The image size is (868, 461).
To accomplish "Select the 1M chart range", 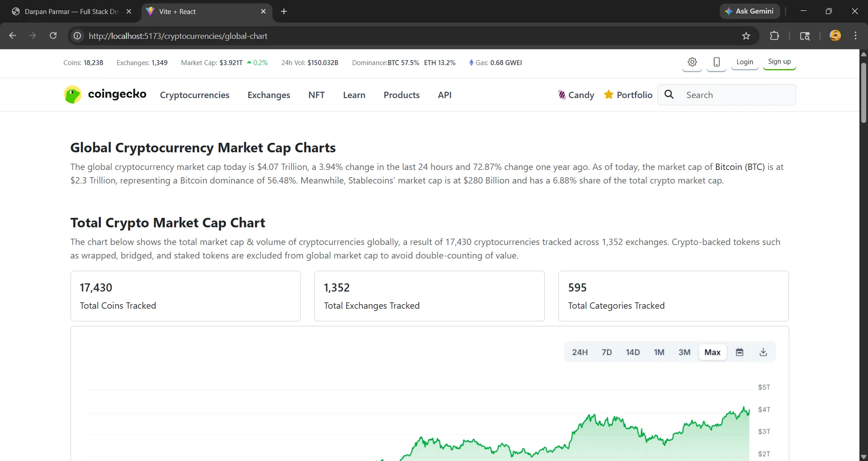I will (x=659, y=352).
